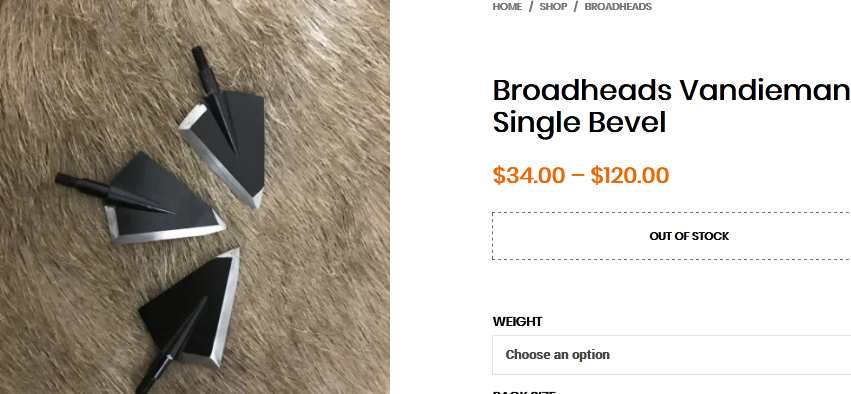
Task: Click the WEIGHT attribute label
Action: pos(517,322)
